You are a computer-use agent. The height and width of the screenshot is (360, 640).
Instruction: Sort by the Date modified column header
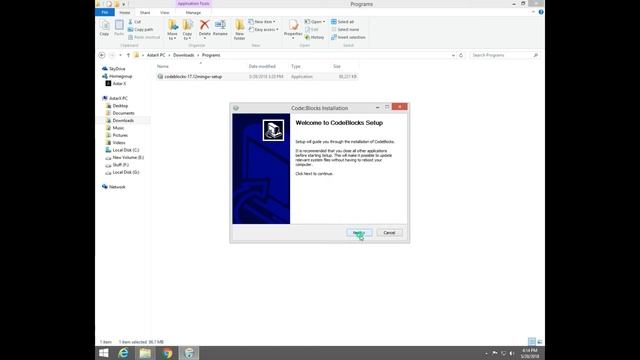click(x=262, y=66)
